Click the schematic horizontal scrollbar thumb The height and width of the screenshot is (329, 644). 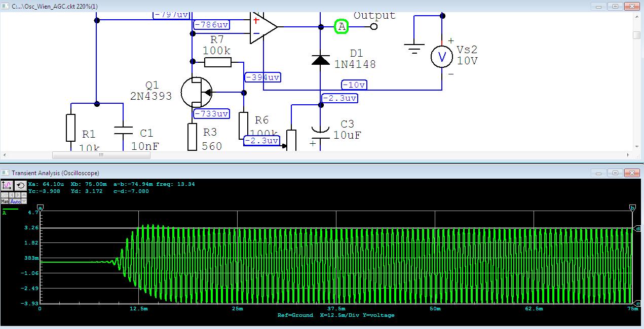(x=101, y=154)
